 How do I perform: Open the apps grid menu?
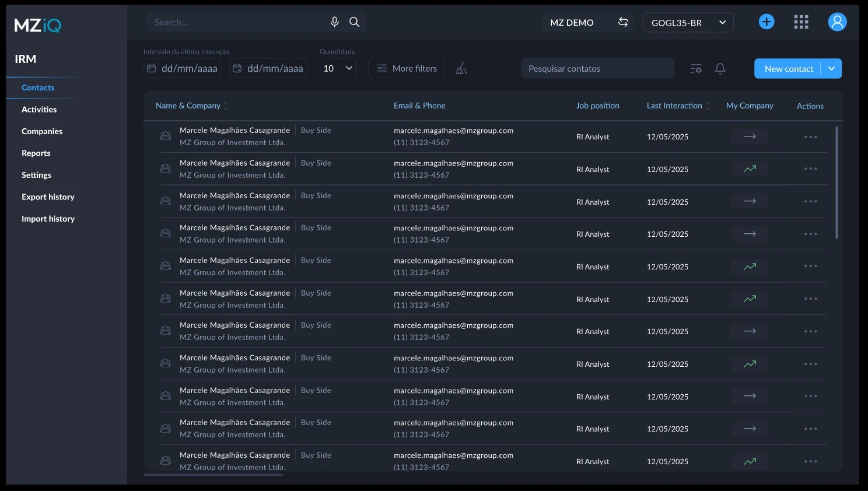click(801, 22)
